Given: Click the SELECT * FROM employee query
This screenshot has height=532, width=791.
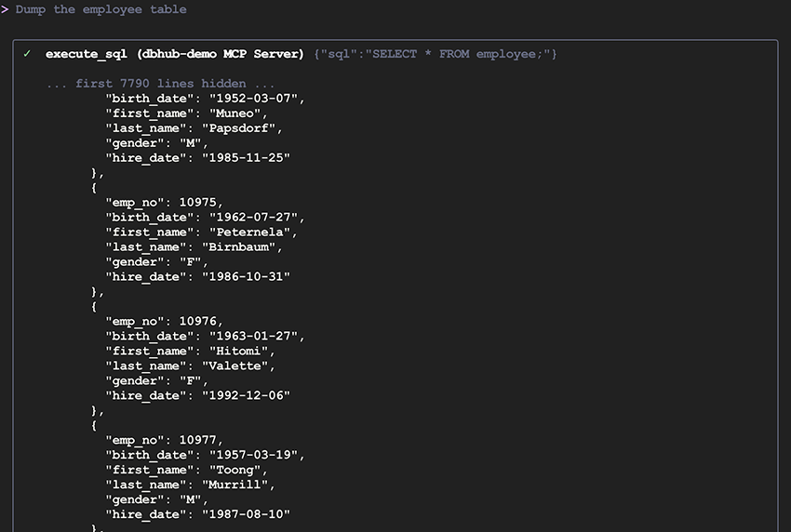Looking at the screenshot, I should pyautogui.click(x=436, y=54).
